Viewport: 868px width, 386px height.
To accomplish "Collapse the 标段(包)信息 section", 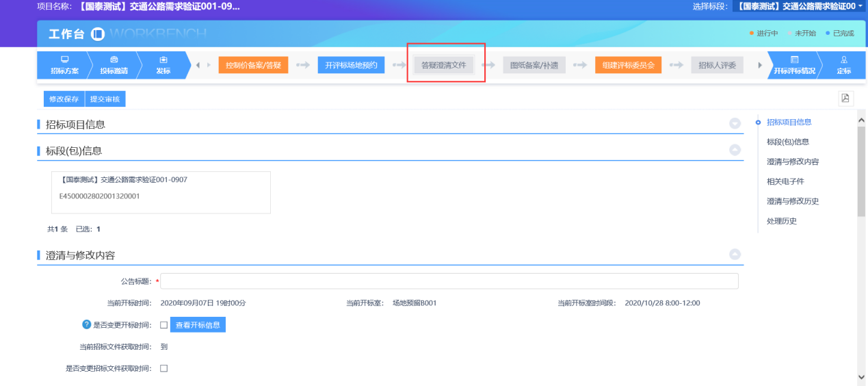I will click(x=735, y=150).
